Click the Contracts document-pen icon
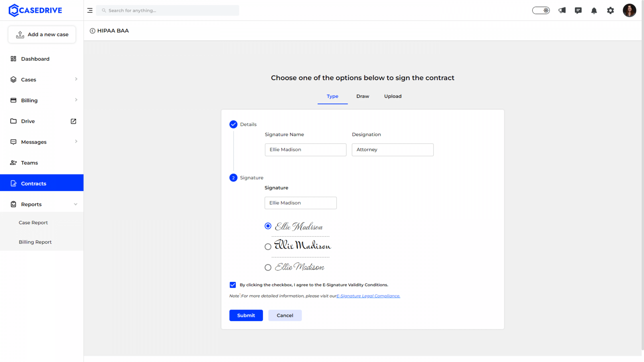 (x=13, y=183)
